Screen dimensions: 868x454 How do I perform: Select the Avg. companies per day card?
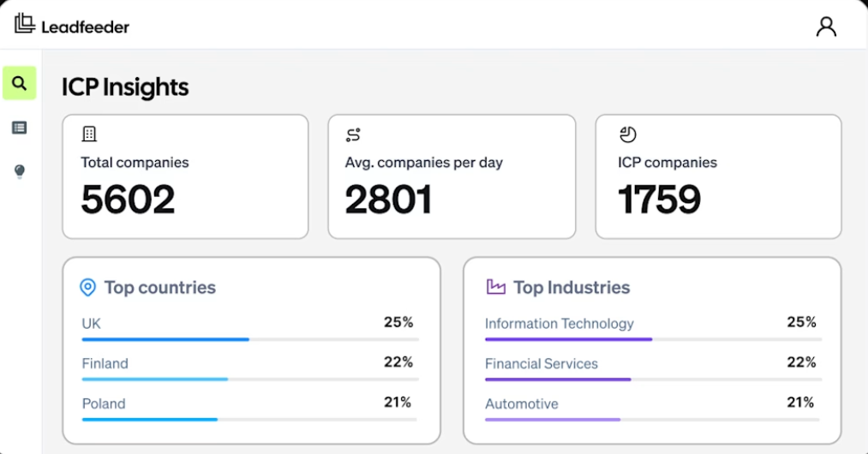coord(452,176)
